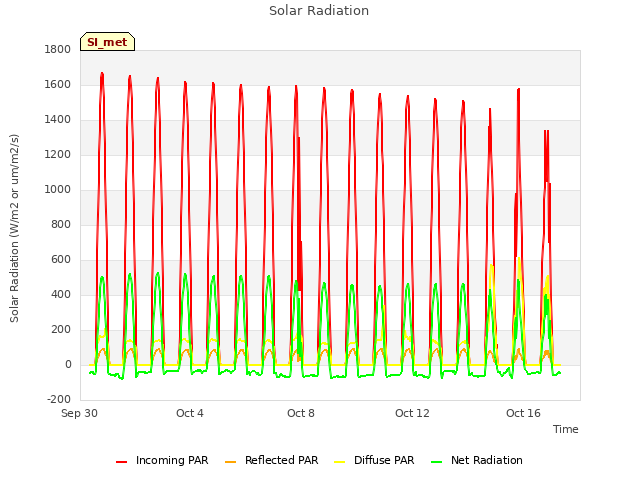Toggle the Reflected PAR legend entry

point(271,460)
